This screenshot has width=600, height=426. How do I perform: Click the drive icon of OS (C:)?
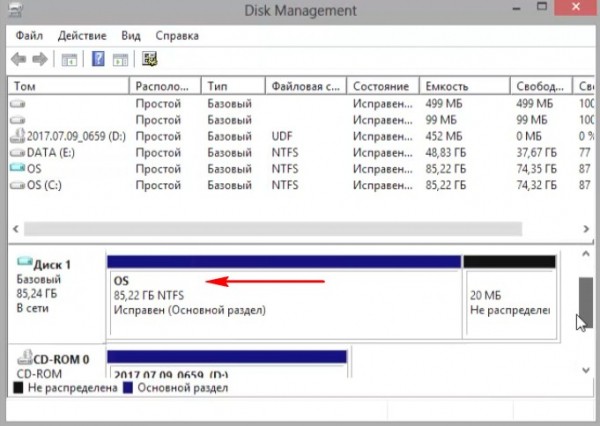coord(18,185)
